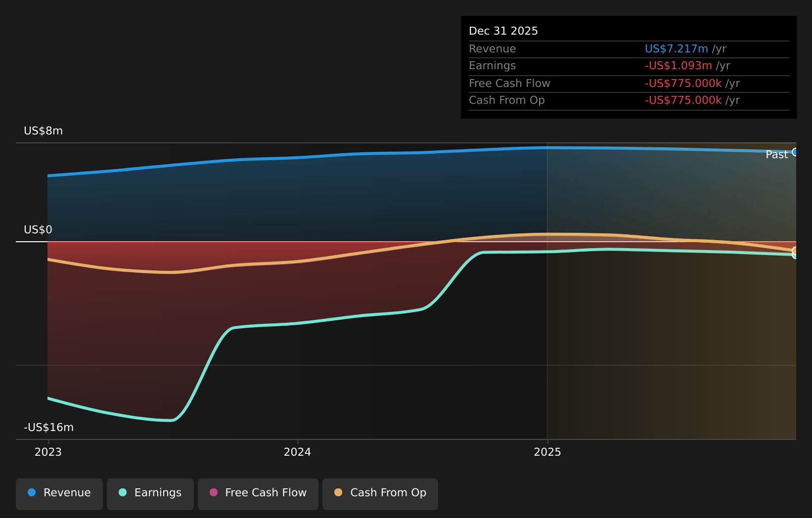Hide the Free Cash Flow series
The image size is (812, 518).
tap(258, 494)
